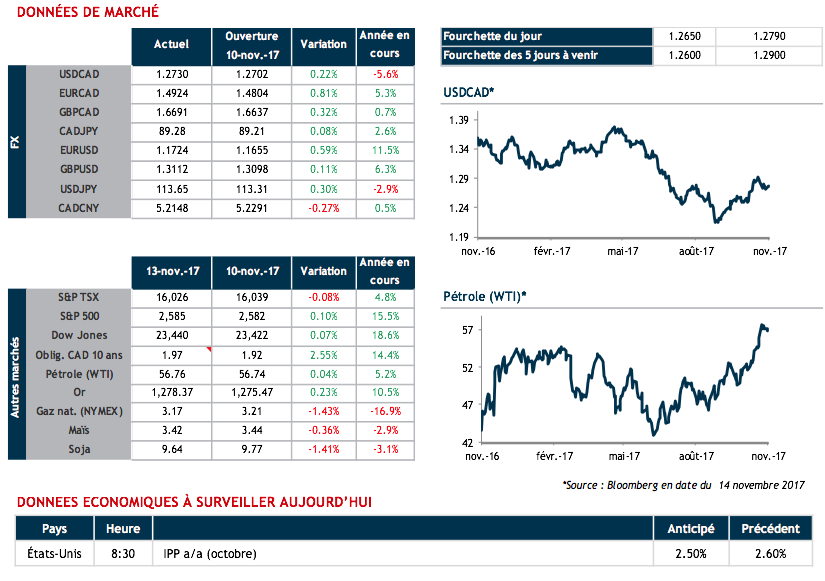Click the Année en cours header in FX table
The height and width of the screenshot is (581, 825).
point(385,46)
